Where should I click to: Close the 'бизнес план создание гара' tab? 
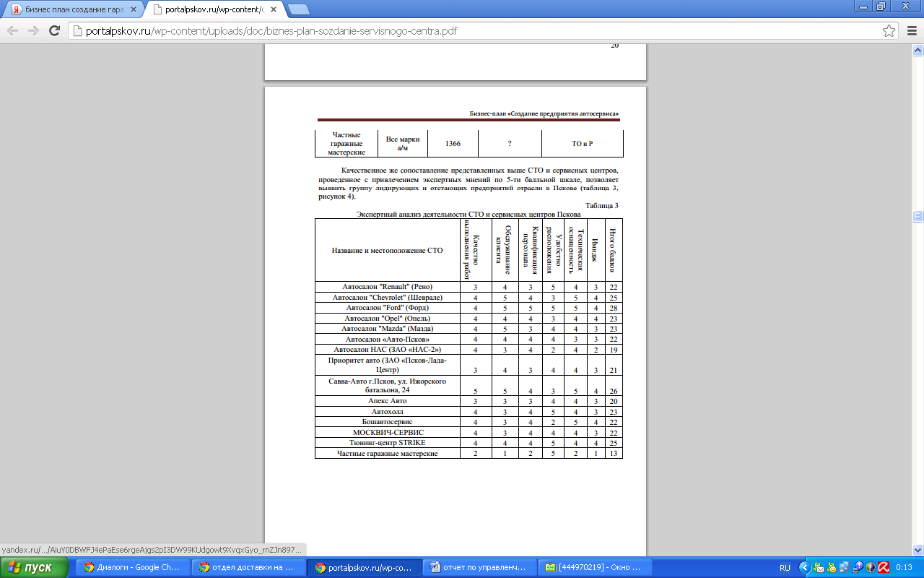point(133,10)
